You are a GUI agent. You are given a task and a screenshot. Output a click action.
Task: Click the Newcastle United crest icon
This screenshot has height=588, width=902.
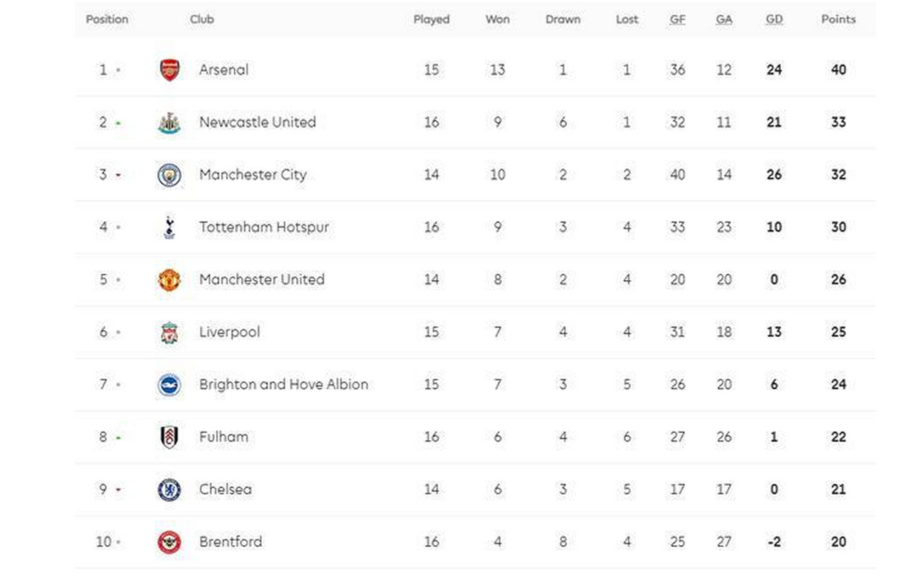click(169, 123)
